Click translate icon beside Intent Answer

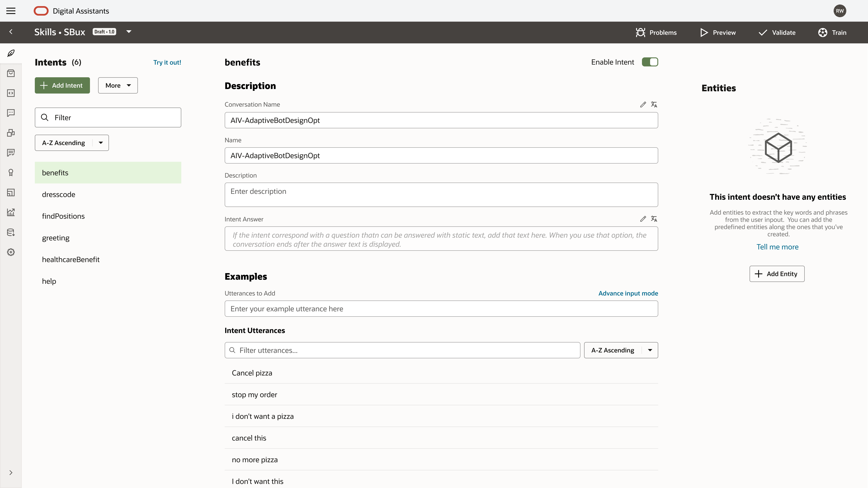tap(654, 219)
